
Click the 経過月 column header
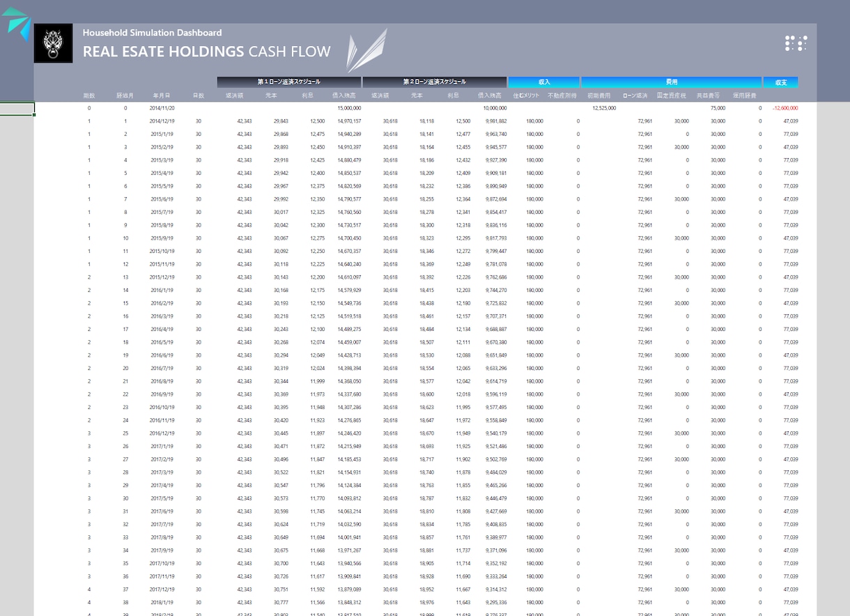(x=125, y=95)
